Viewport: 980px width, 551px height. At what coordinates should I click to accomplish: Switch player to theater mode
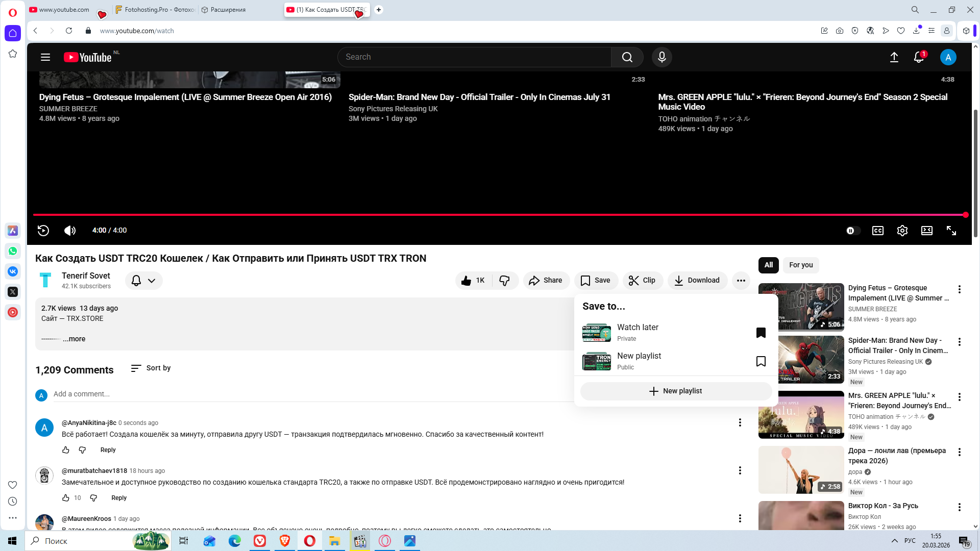point(926,231)
